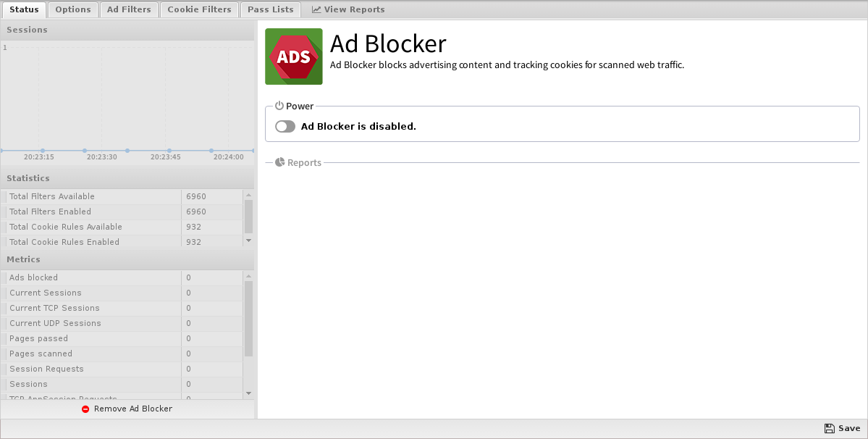Click the Sessions panel header
Viewport: 868px width, 439px height.
(127, 30)
